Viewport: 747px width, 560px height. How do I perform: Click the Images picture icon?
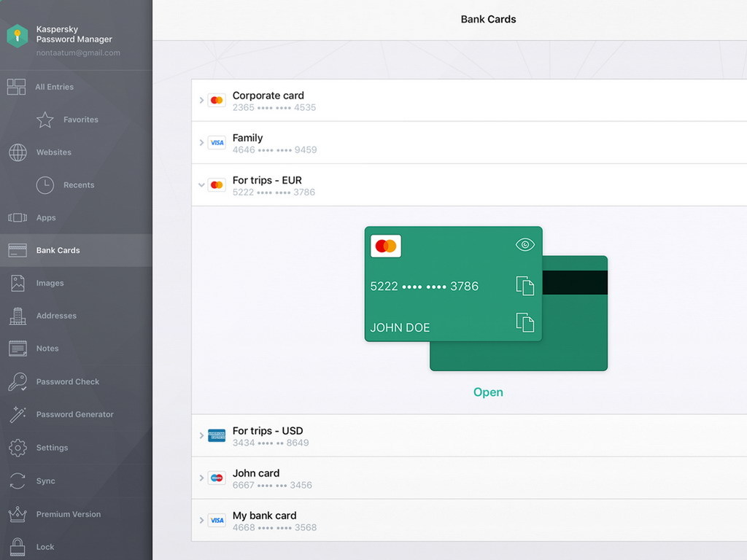(18, 284)
